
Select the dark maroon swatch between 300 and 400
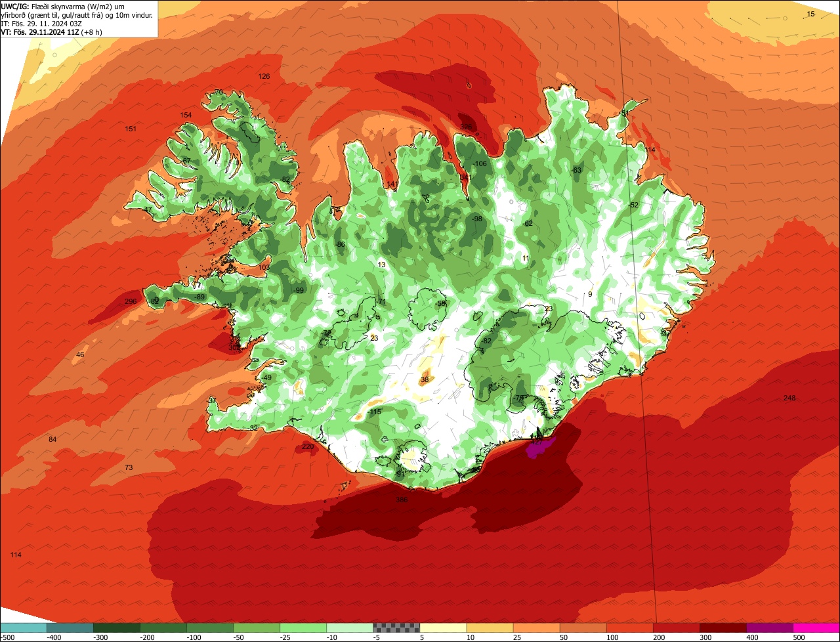(723, 627)
